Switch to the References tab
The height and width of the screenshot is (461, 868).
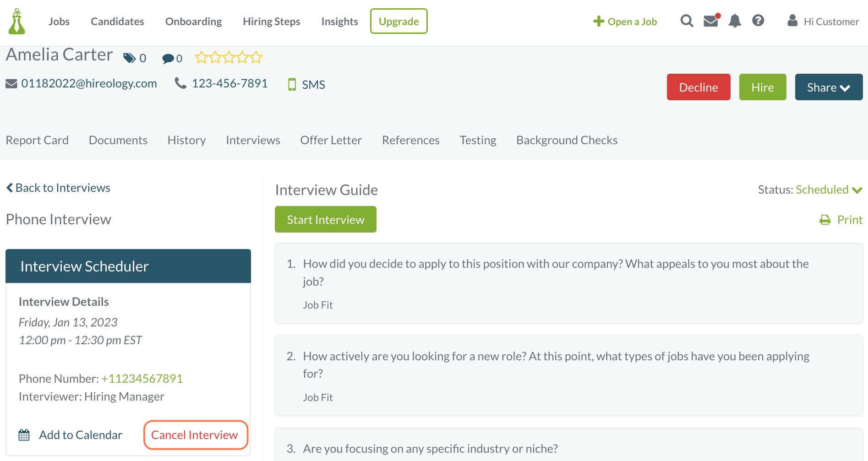(x=410, y=140)
